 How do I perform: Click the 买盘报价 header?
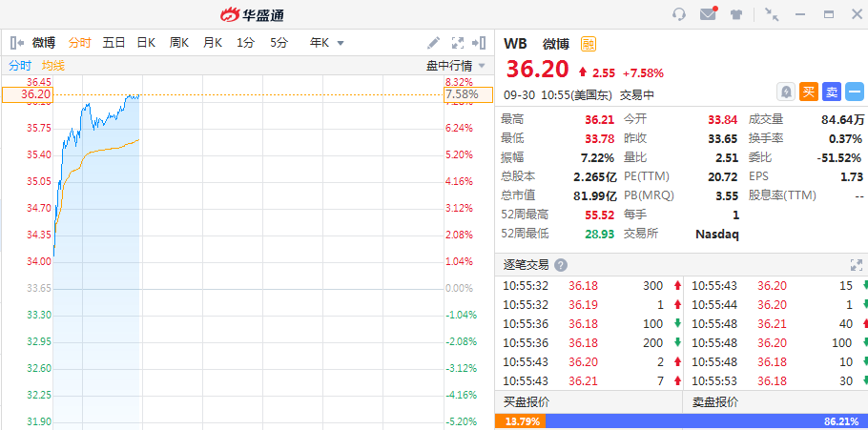526,402
